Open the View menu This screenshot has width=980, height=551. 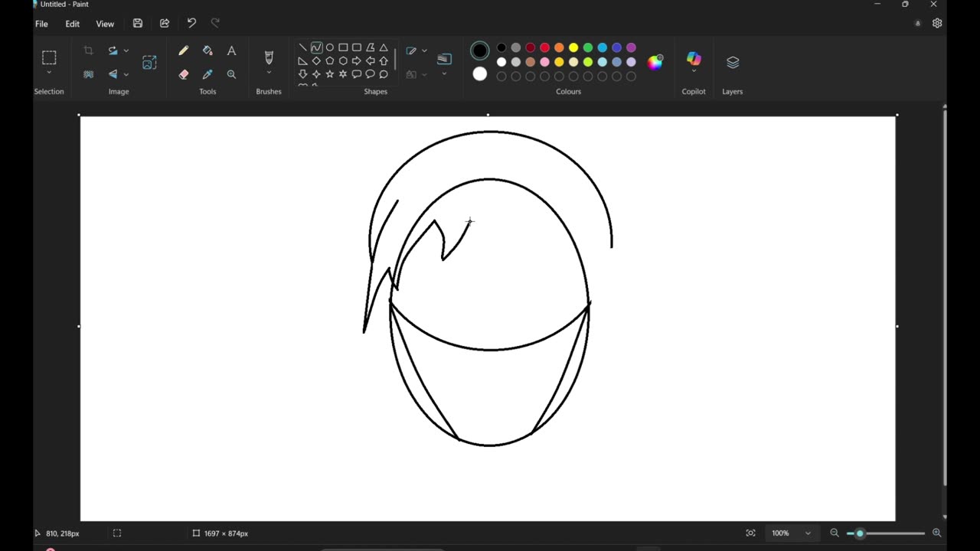pos(105,24)
